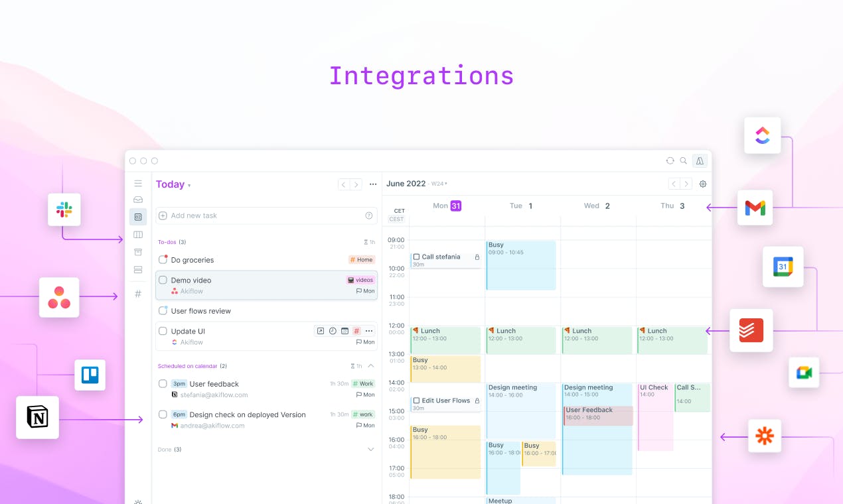Click the red hashtag icon on Update UI
Image resolution: width=843 pixels, height=504 pixels.
point(356,331)
